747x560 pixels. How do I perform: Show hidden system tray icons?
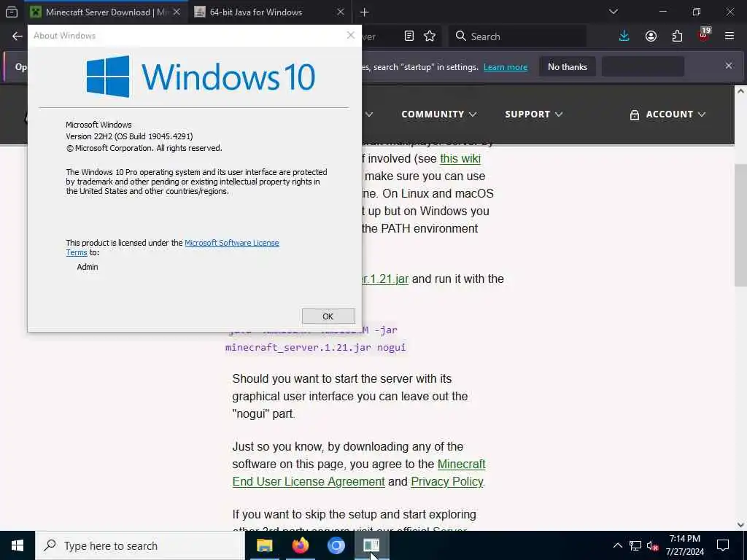617,545
